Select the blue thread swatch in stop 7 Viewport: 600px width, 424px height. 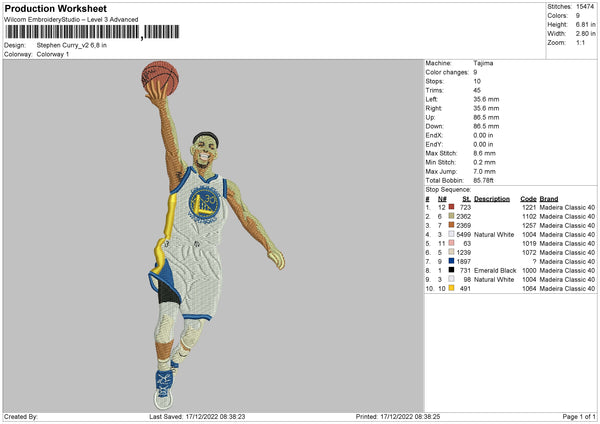point(452,261)
